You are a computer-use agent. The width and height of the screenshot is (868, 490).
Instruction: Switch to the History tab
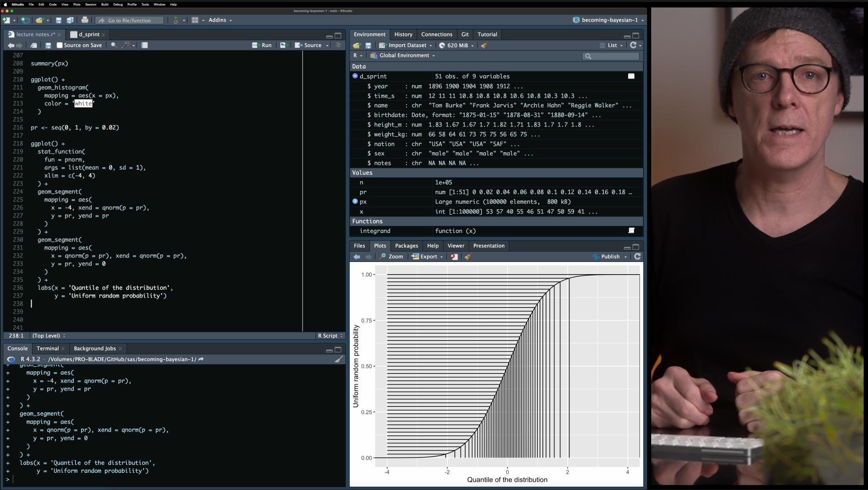coord(403,34)
